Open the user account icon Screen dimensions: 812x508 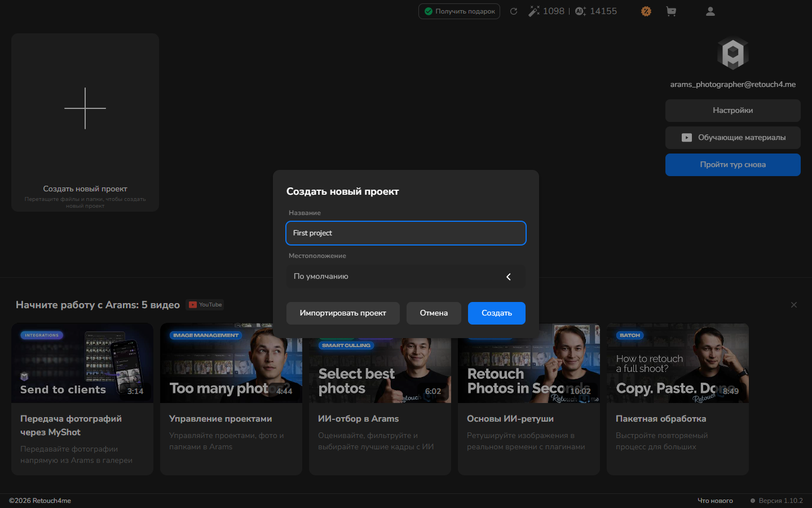coord(710,11)
